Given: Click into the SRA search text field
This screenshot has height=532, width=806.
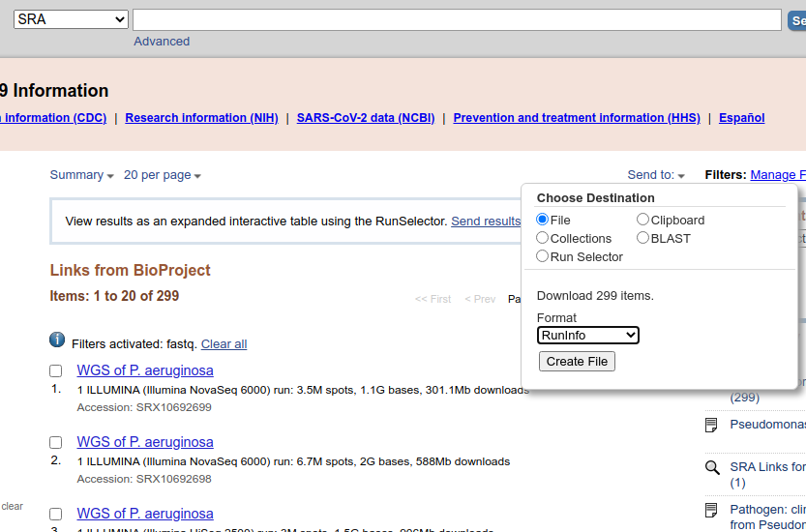Looking at the screenshot, I should [457, 19].
